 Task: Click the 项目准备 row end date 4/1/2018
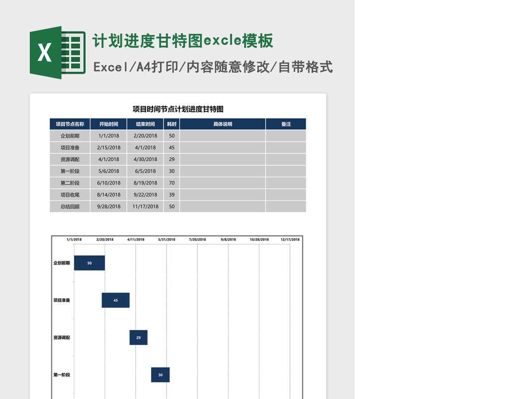(x=145, y=148)
